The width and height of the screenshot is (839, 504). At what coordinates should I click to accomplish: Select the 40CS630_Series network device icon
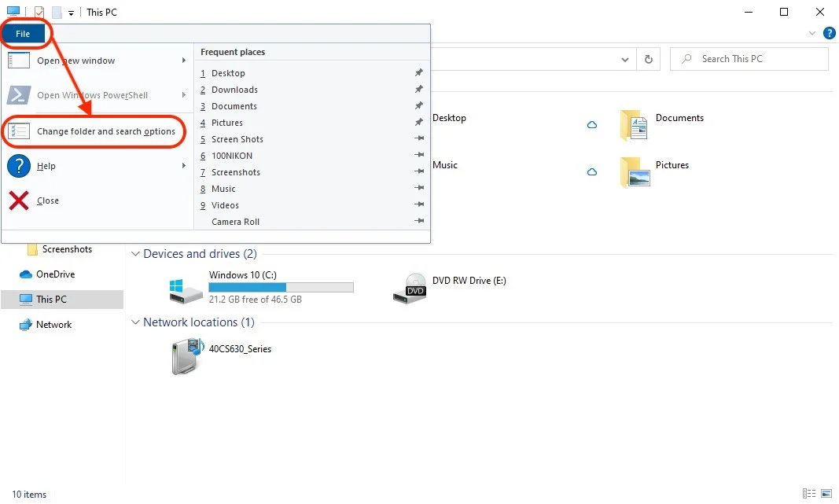pos(186,355)
